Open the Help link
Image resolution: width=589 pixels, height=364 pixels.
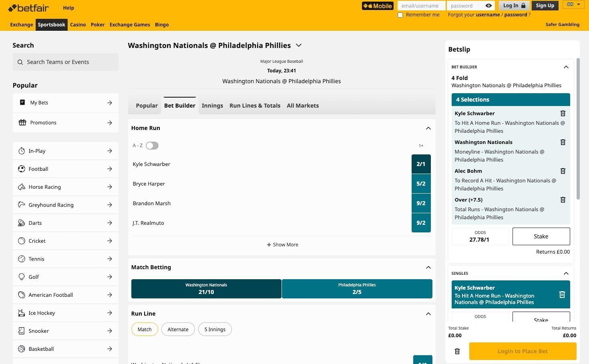tap(68, 8)
